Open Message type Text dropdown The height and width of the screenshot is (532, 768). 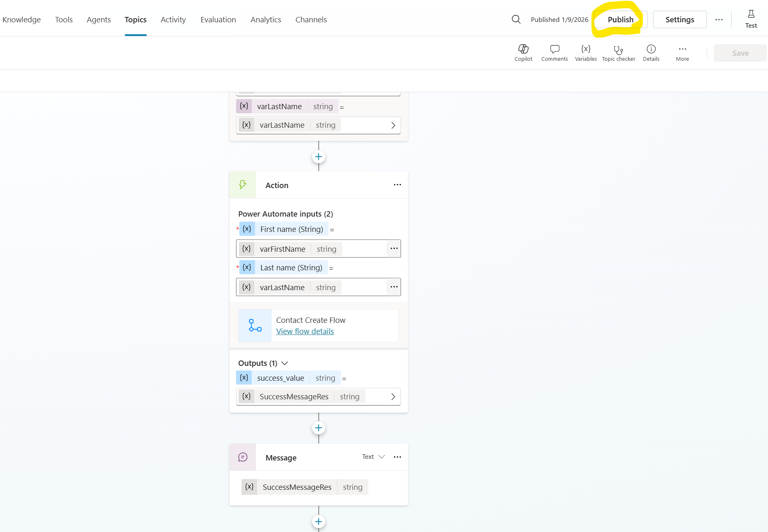point(373,457)
